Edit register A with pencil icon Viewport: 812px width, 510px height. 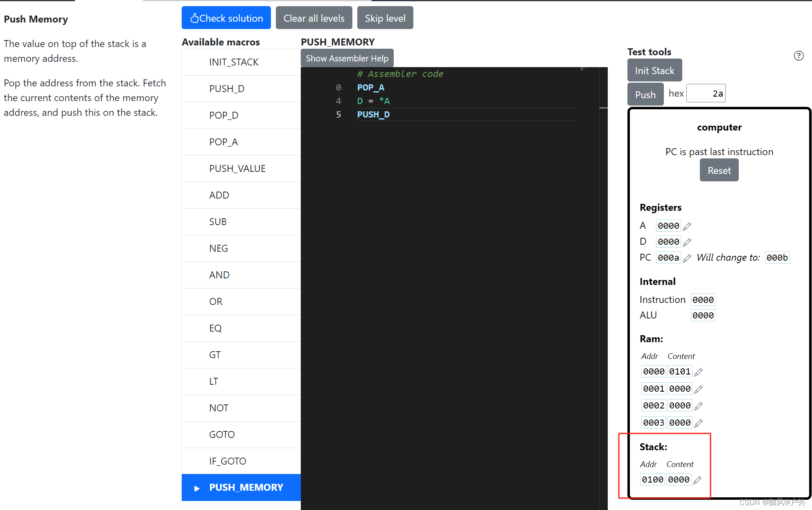687,226
